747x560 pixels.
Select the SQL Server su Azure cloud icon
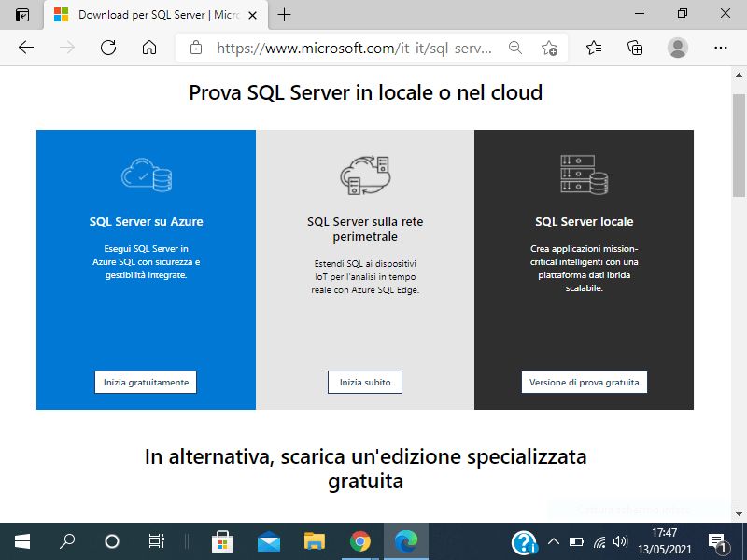146,173
